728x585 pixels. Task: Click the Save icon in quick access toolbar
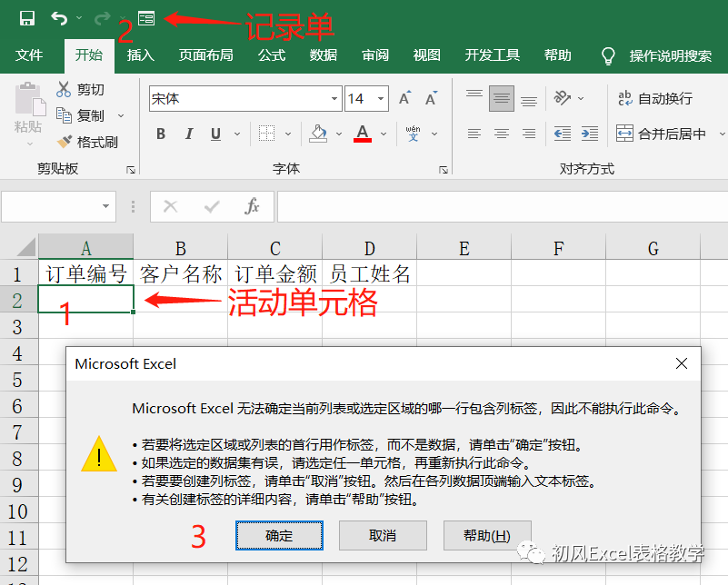[27, 18]
